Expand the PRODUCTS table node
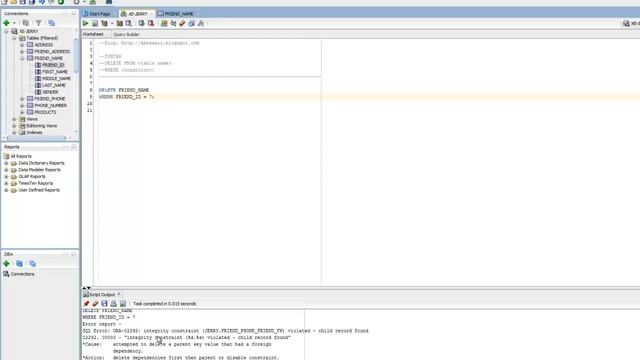Screen dimensions: 640x360 [22, 112]
